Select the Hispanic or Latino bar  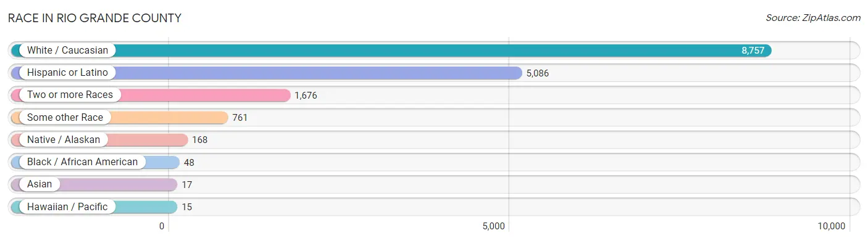pos(267,73)
